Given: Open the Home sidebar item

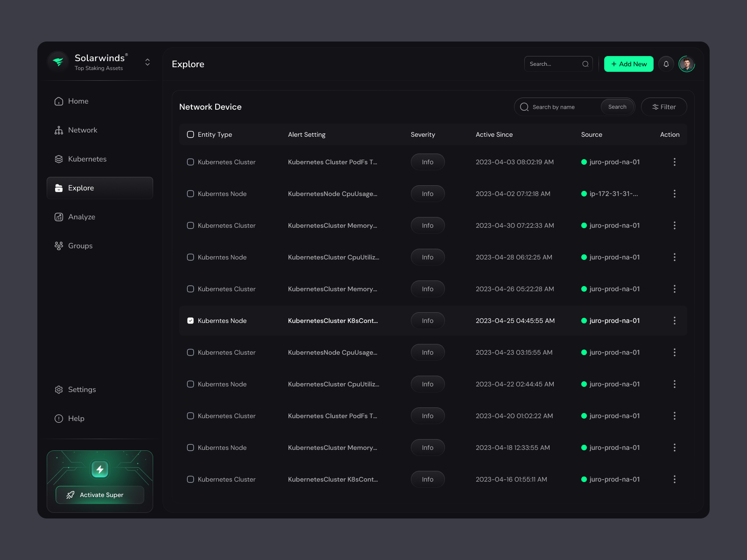Looking at the screenshot, I should click(x=100, y=101).
